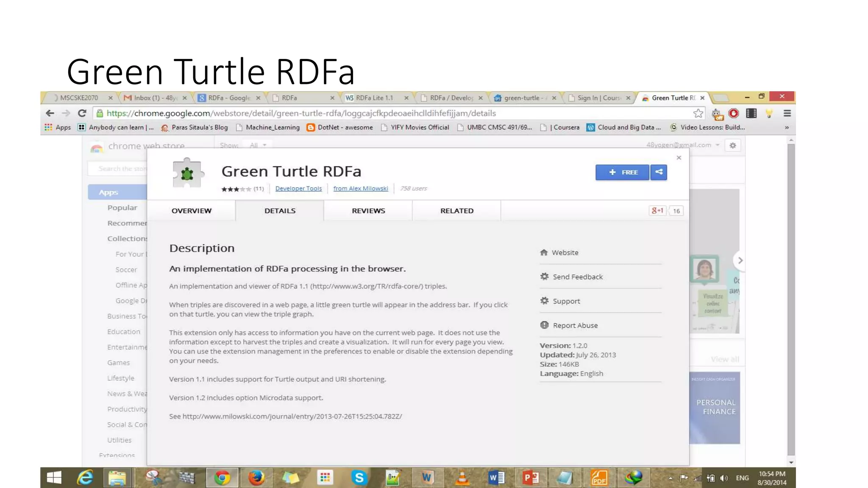Open Firefox from the taskbar
Viewport: 868px width, 488px height.
point(256,478)
